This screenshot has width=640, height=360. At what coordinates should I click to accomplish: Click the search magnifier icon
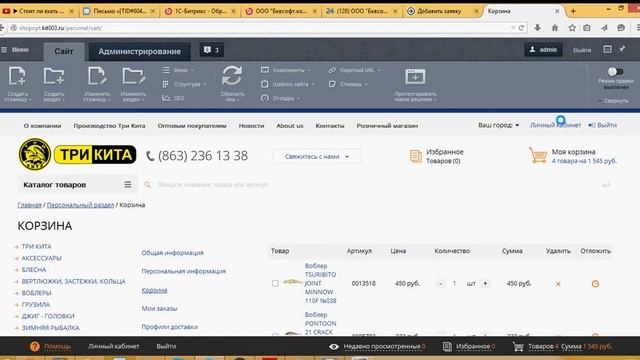pos(148,185)
